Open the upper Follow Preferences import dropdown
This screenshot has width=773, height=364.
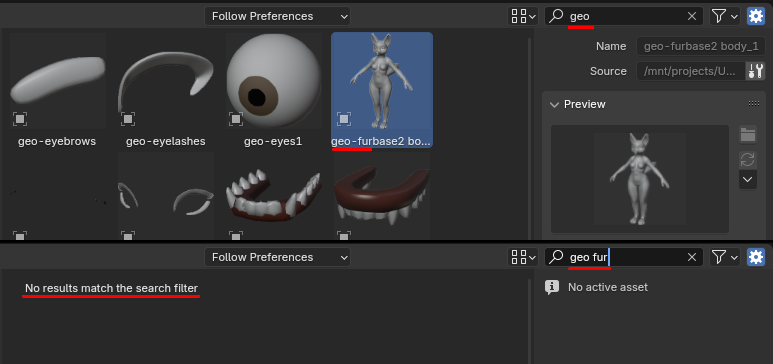(x=277, y=16)
